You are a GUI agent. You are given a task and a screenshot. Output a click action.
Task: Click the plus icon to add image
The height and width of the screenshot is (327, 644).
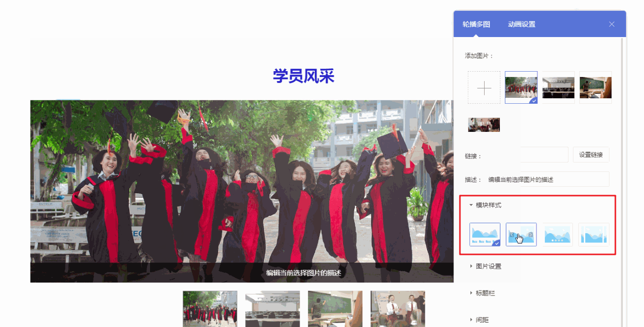coord(484,88)
